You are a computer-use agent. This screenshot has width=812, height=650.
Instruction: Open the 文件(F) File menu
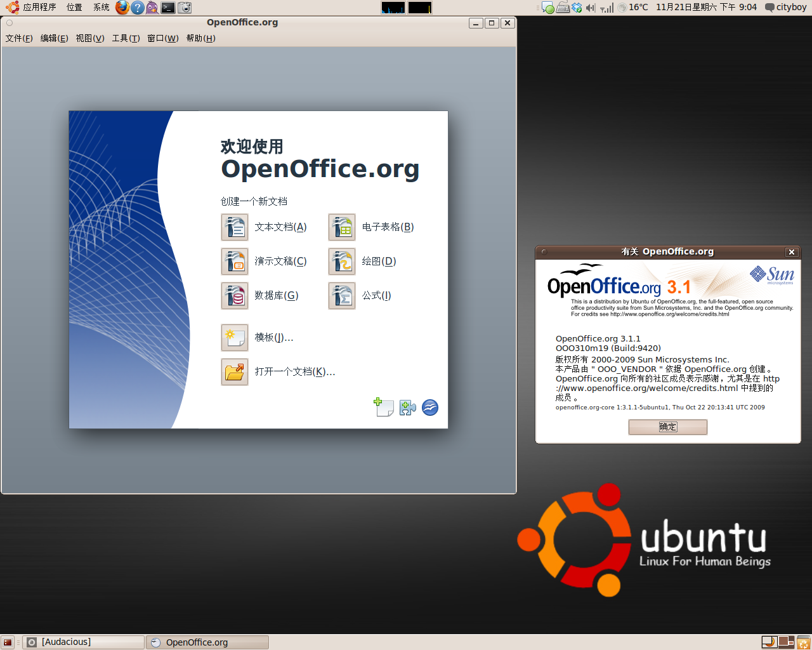19,38
